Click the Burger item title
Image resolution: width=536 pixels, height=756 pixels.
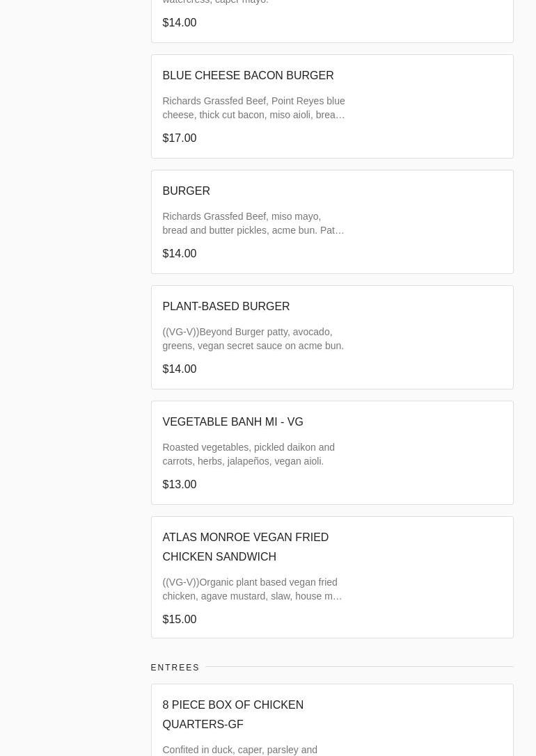pyautogui.click(x=186, y=191)
